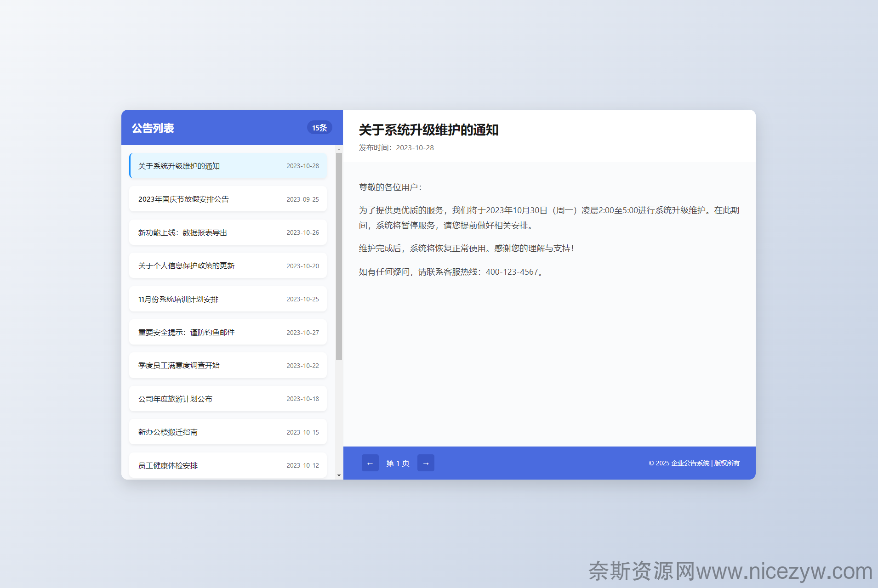
Task: View 关于个人信息保护政策的更新 announcement
Action: coord(228,266)
